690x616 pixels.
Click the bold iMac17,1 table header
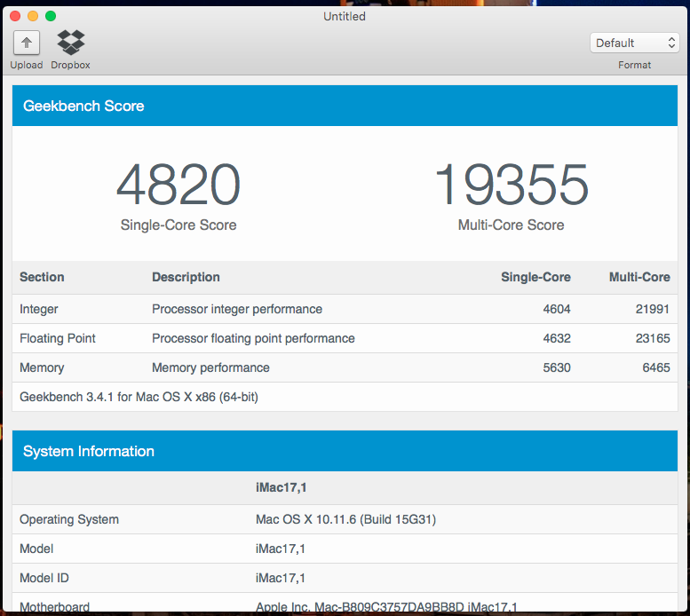click(x=282, y=487)
